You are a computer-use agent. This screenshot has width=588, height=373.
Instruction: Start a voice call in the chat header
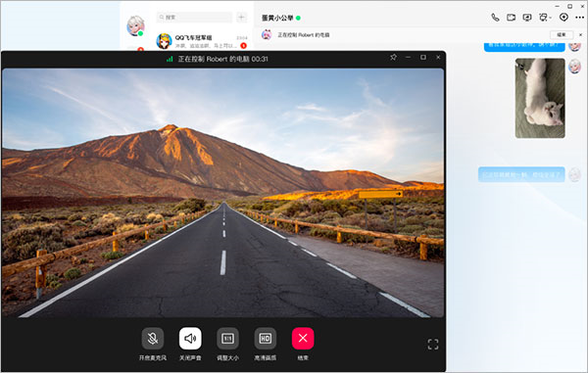click(x=495, y=18)
